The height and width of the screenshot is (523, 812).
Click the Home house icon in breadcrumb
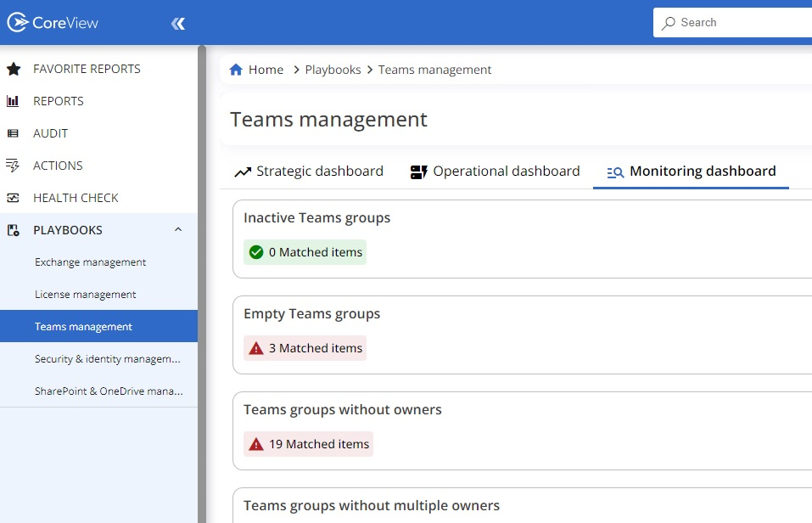click(x=236, y=70)
